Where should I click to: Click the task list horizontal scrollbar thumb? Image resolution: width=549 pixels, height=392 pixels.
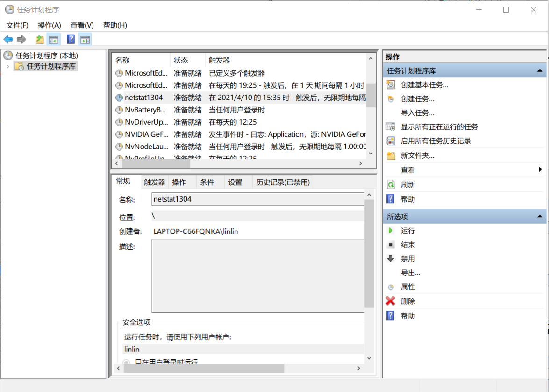(x=156, y=163)
